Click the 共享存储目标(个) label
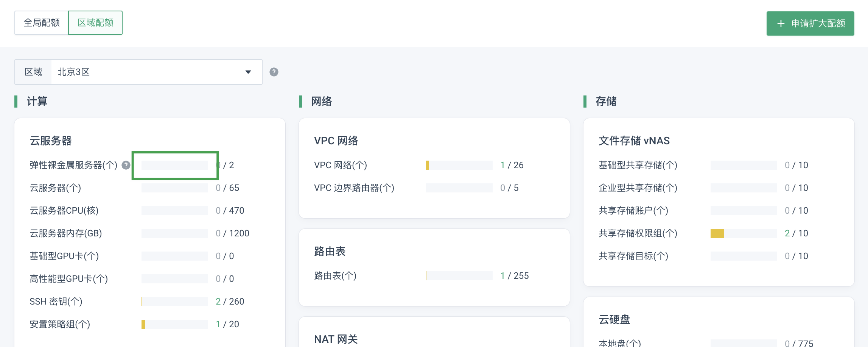 (x=633, y=256)
